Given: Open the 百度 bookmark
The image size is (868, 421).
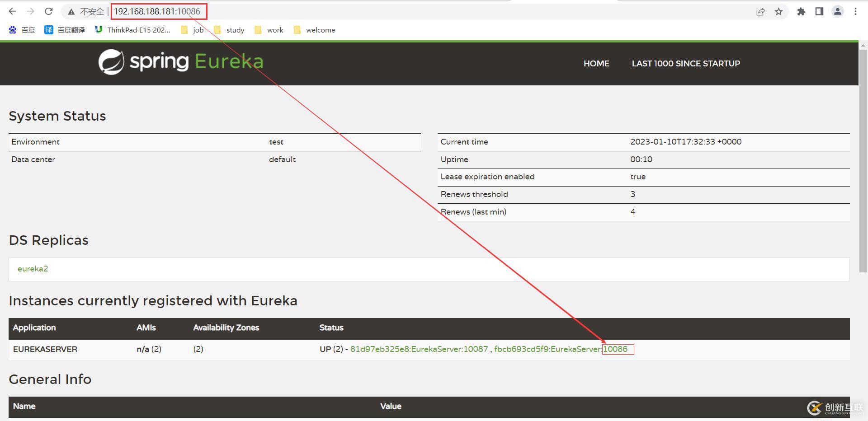Looking at the screenshot, I should (x=22, y=30).
